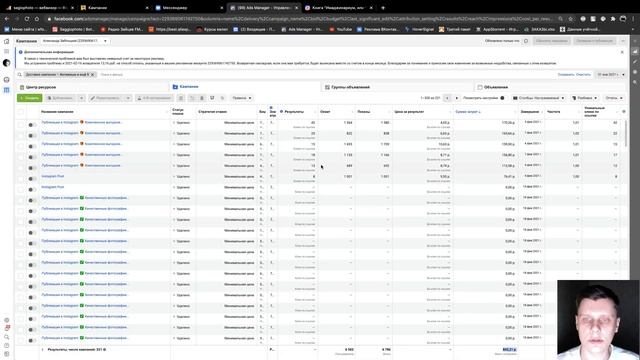Viewport: 640px width, 360px height.
Task: Expand the arrow next to Дублировать
Action: coord(81,98)
